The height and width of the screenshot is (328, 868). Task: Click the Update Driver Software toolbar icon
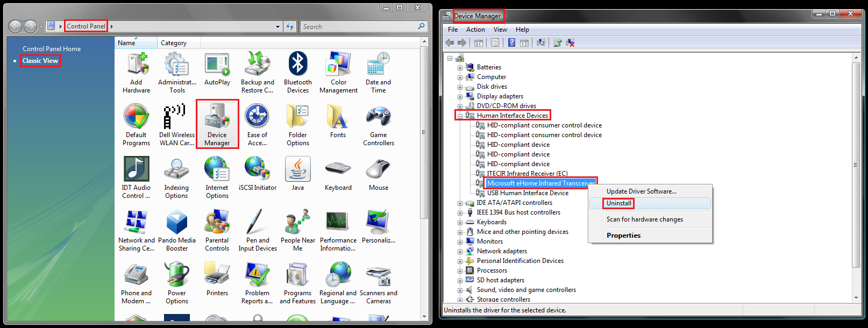(x=558, y=43)
